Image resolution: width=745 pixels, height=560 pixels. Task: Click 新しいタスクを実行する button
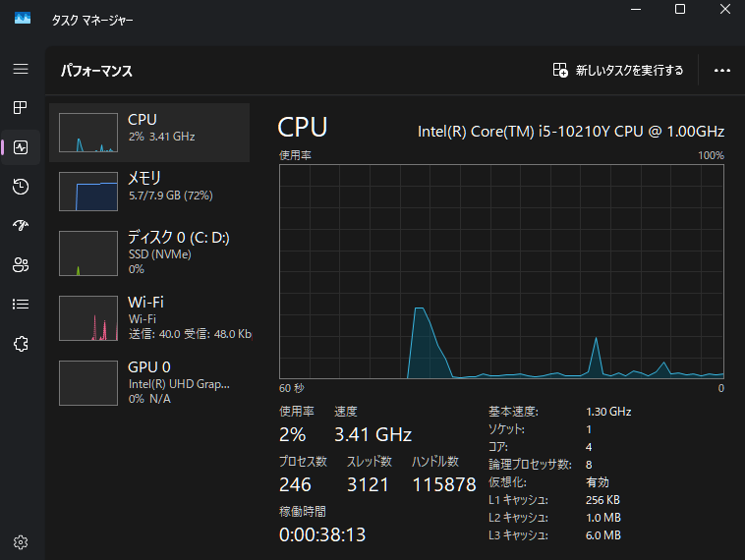617,71
